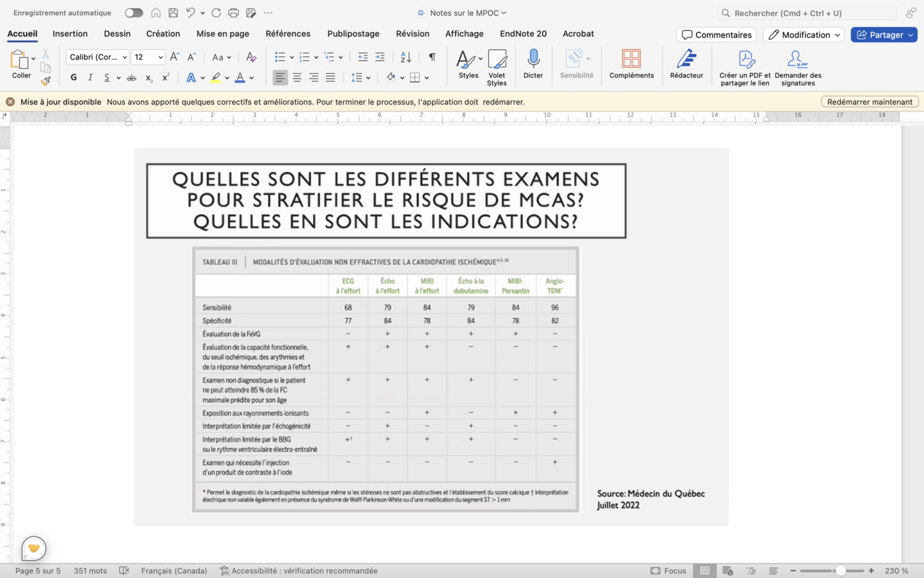Expand the Notes sur le MPOC title dropdown
The width and height of the screenshot is (924, 578).
(x=504, y=13)
